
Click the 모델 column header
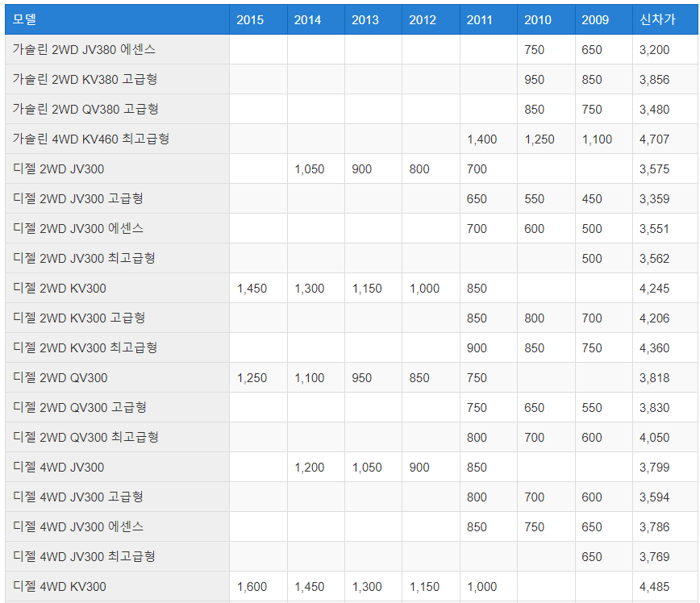pyautogui.click(x=117, y=19)
